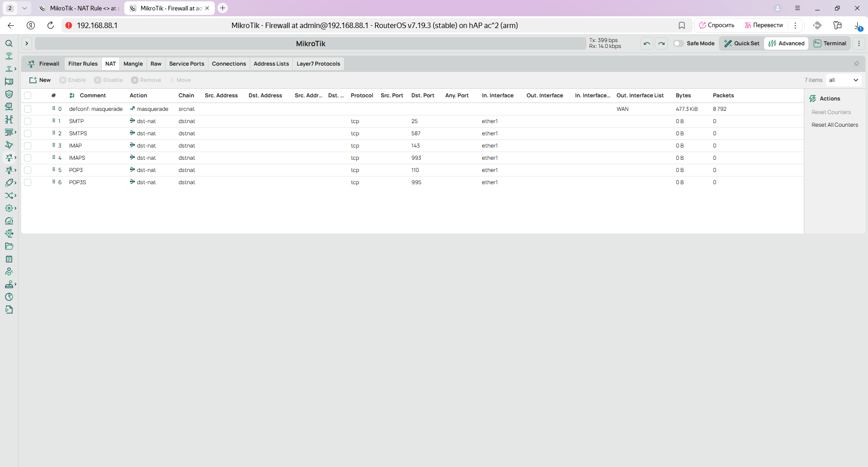
Task: Open a new browser tab with plus
Action: click(222, 8)
